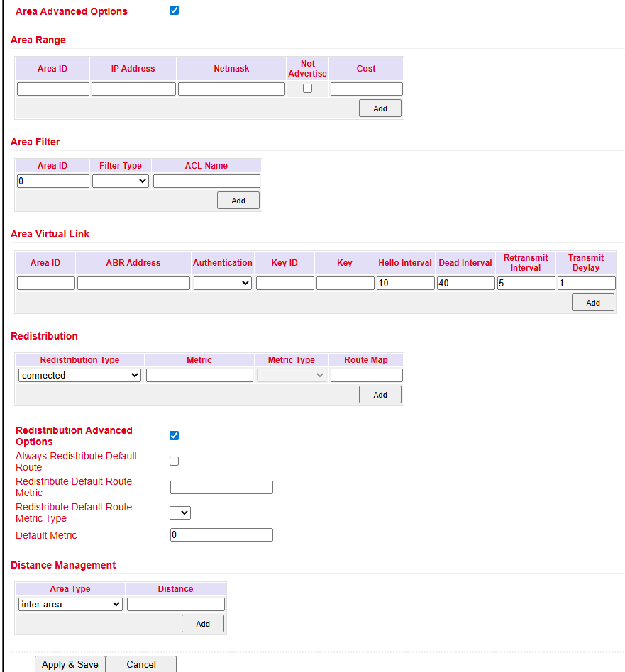The height and width of the screenshot is (672, 625).
Task: Click the ACL Name input field
Action: click(x=206, y=181)
